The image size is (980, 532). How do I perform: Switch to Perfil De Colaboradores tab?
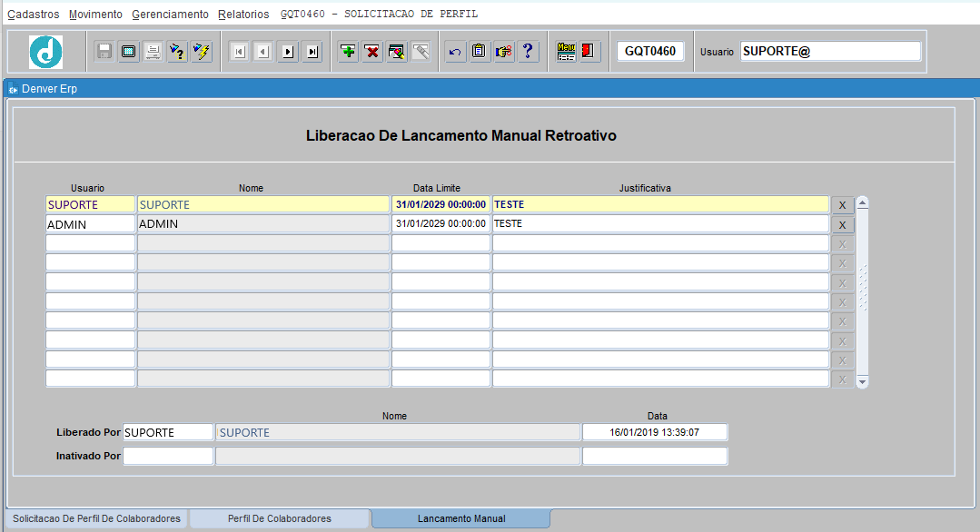coord(280,519)
